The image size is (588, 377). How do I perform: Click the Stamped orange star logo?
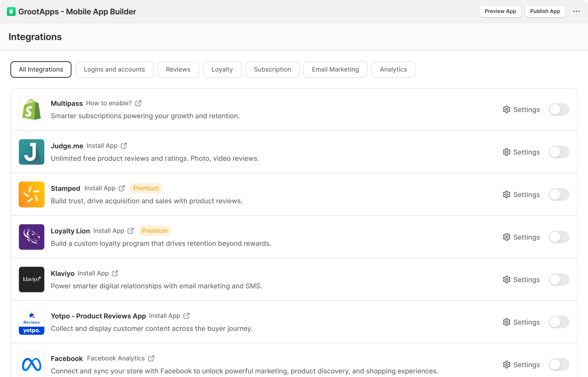coord(32,194)
